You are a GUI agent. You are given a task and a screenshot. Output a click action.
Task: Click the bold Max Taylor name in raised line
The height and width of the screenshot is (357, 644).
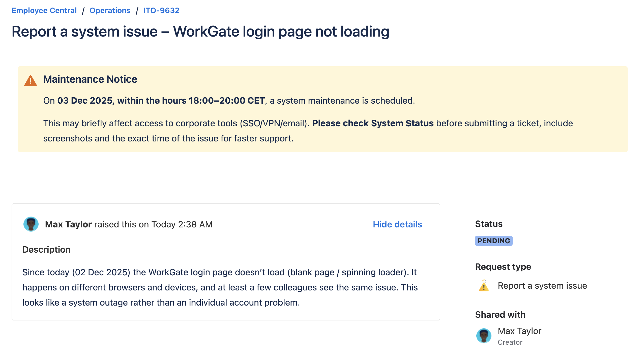point(68,224)
